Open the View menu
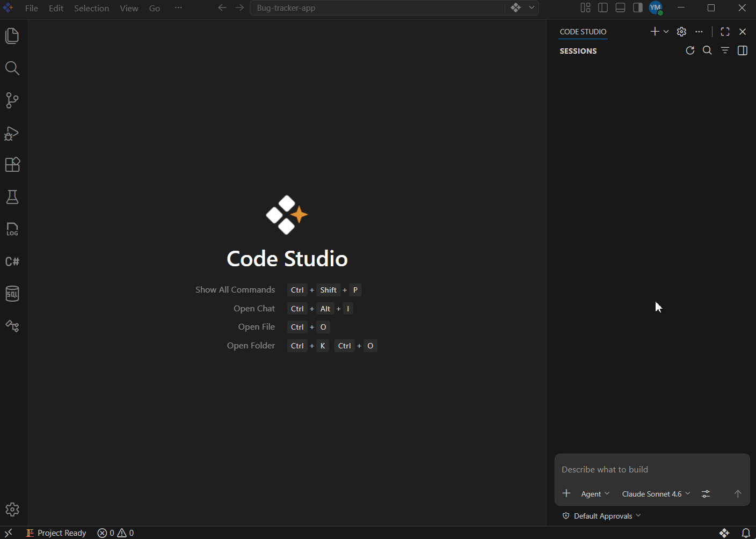This screenshot has width=756, height=539. [129, 8]
